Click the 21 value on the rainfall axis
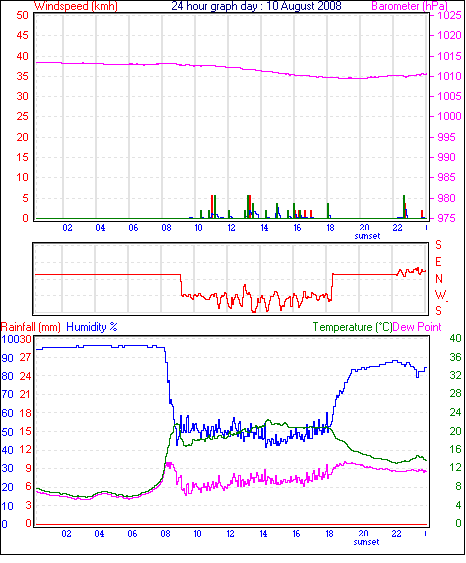This screenshot has width=466, height=563. tap(25, 394)
